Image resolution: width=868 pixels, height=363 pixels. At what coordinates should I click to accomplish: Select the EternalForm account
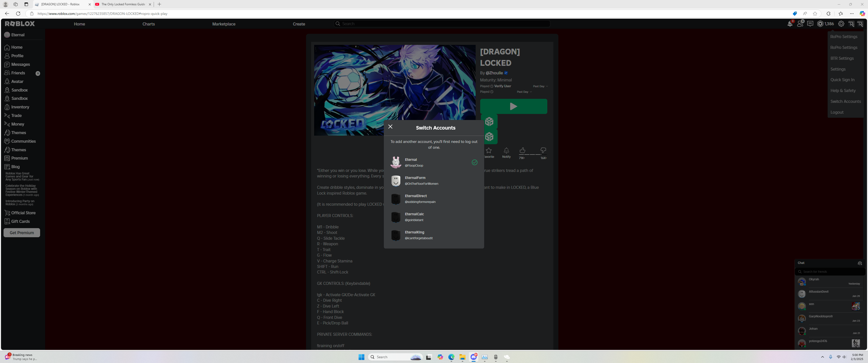pyautogui.click(x=434, y=181)
